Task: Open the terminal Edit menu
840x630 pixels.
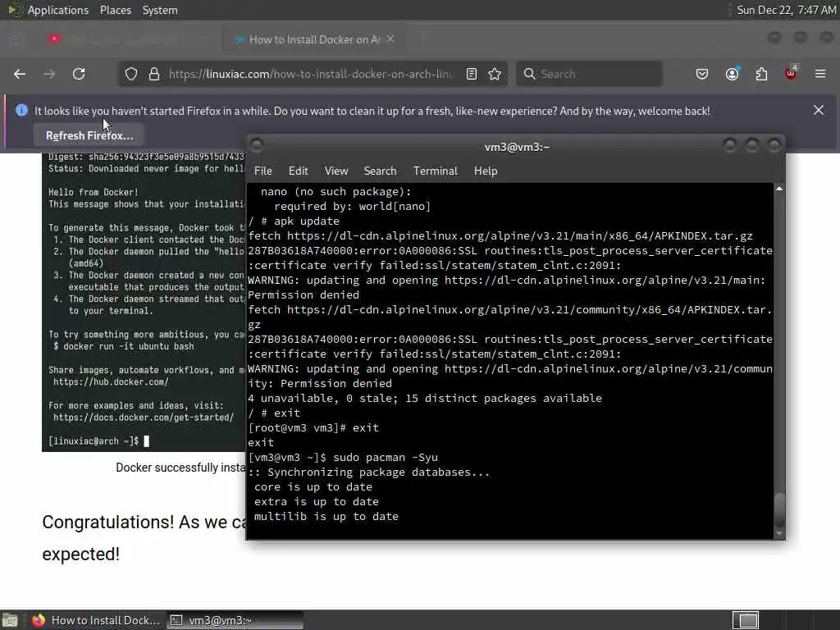Action: [x=299, y=171]
